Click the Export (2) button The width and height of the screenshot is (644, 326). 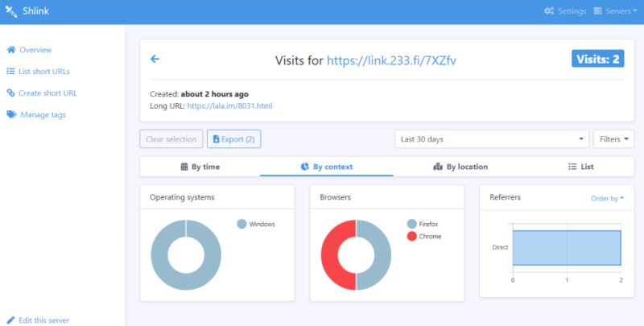[233, 139]
